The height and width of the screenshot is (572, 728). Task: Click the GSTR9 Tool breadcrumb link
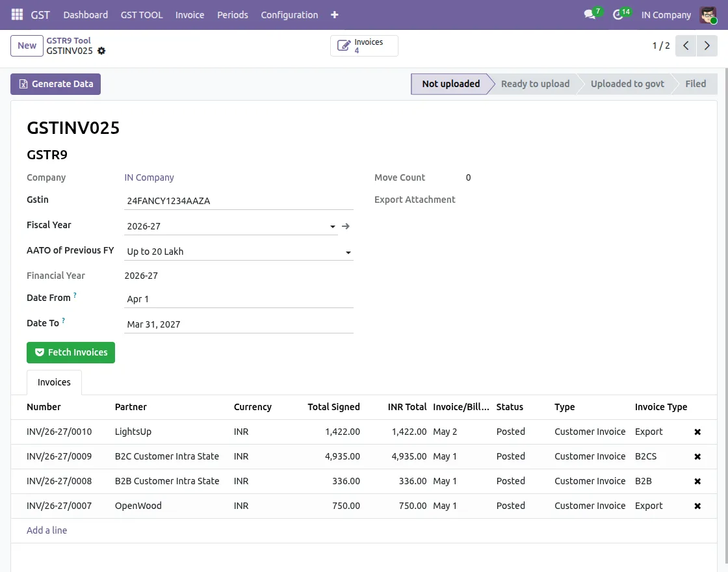(x=68, y=40)
